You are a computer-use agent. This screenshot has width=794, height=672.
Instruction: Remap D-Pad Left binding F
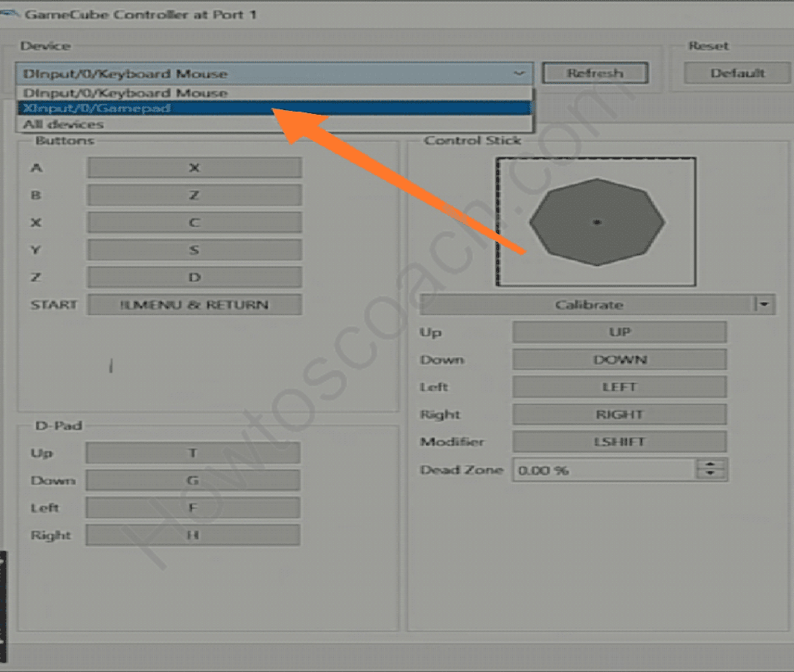[193, 508]
